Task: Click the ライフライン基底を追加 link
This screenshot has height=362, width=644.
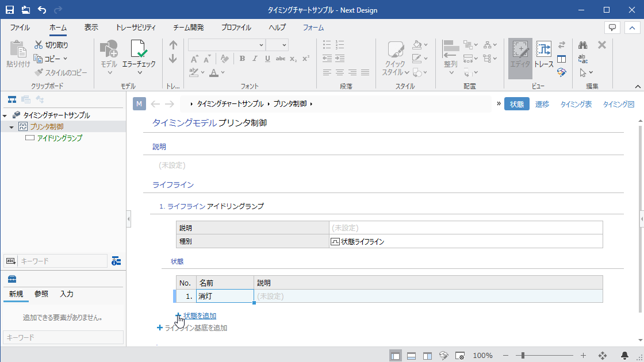Action: click(x=196, y=328)
